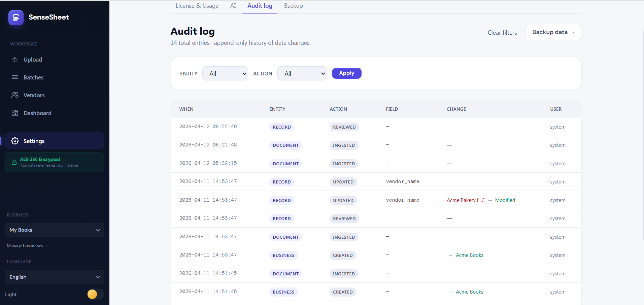Select the Upload icon in the sidebar
Image resolution: width=644 pixels, height=305 pixels.
[15, 60]
